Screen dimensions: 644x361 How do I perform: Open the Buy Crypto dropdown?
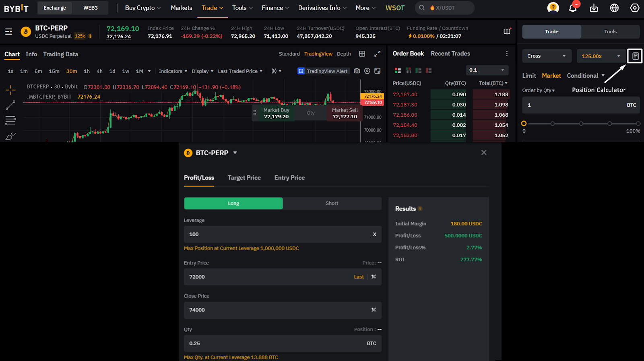(x=143, y=8)
